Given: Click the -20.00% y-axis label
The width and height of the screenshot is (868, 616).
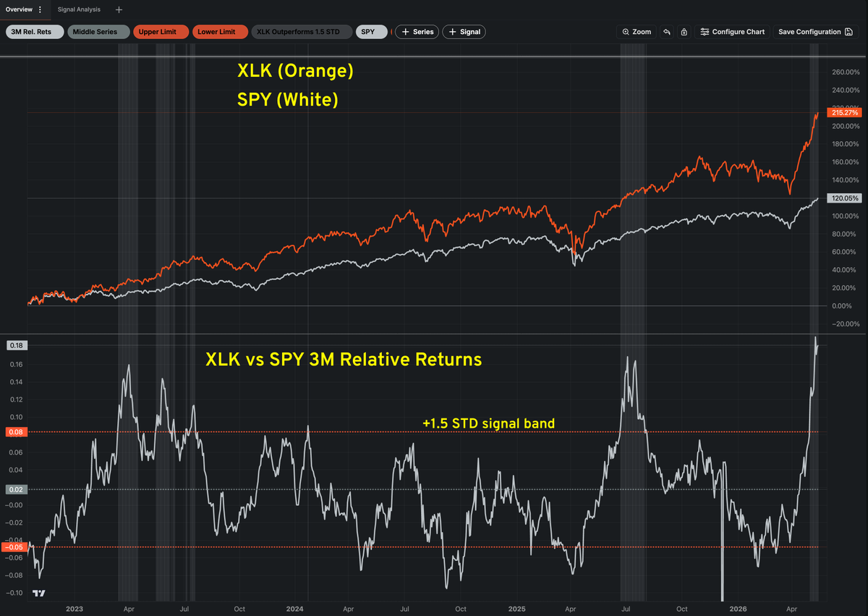Looking at the screenshot, I should pyautogui.click(x=845, y=324).
